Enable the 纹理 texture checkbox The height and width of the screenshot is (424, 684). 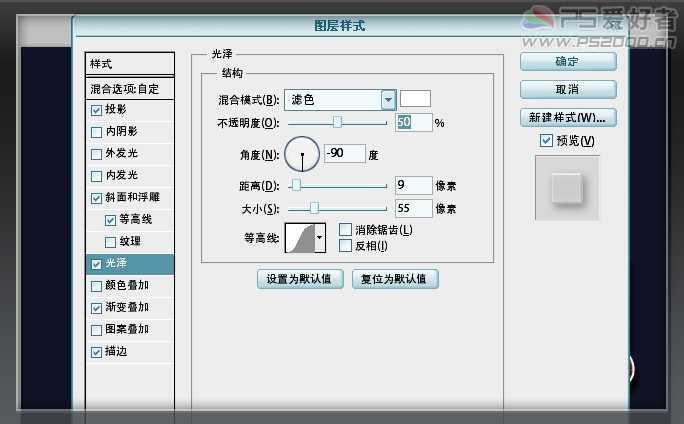[110, 242]
